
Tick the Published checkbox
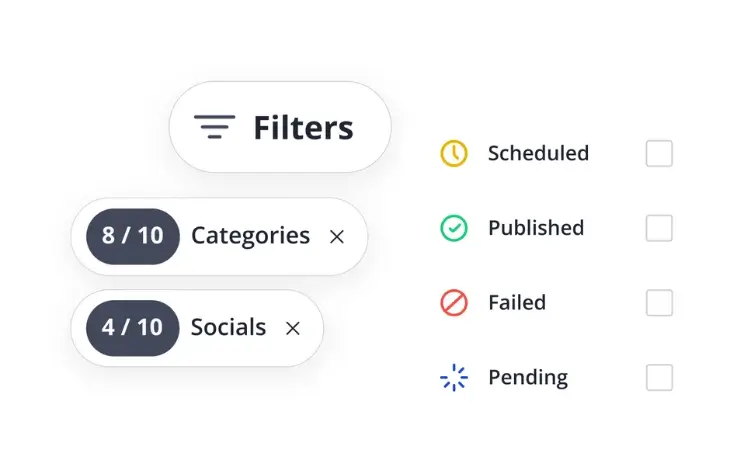[x=659, y=228]
